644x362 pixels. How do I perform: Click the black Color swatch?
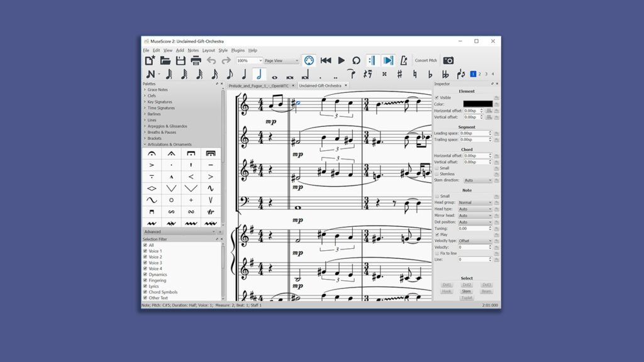tap(478, 104)
